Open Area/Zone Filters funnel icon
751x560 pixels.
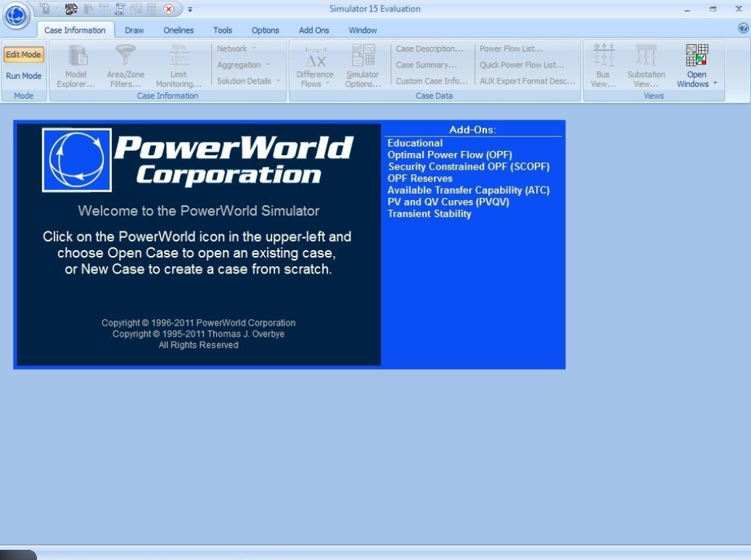[x=126, y=57]
